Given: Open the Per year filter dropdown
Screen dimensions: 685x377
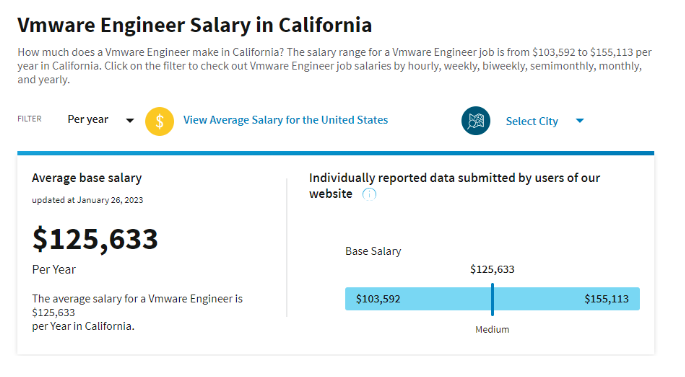Looking at the screenshot, I should (100, 120).
